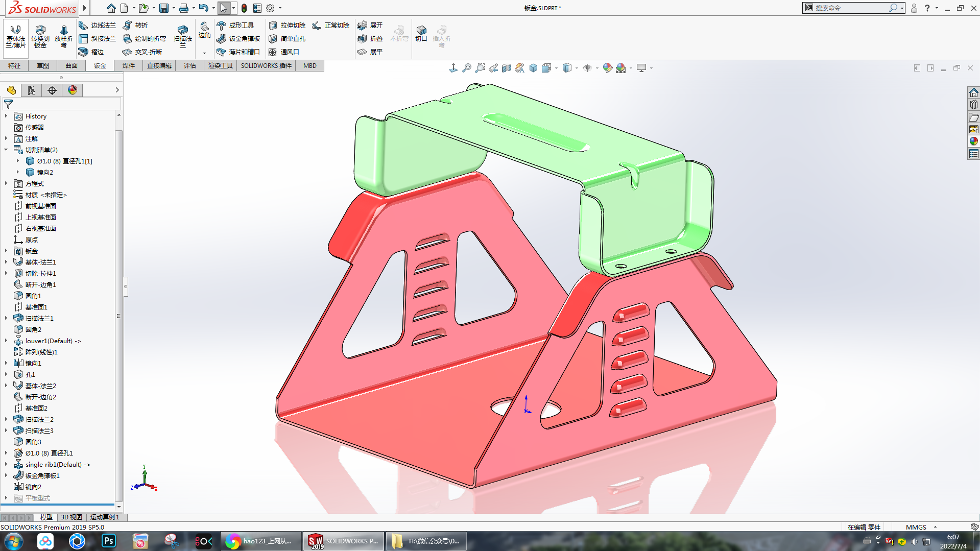Expand the History tree node

click(6, 116)
